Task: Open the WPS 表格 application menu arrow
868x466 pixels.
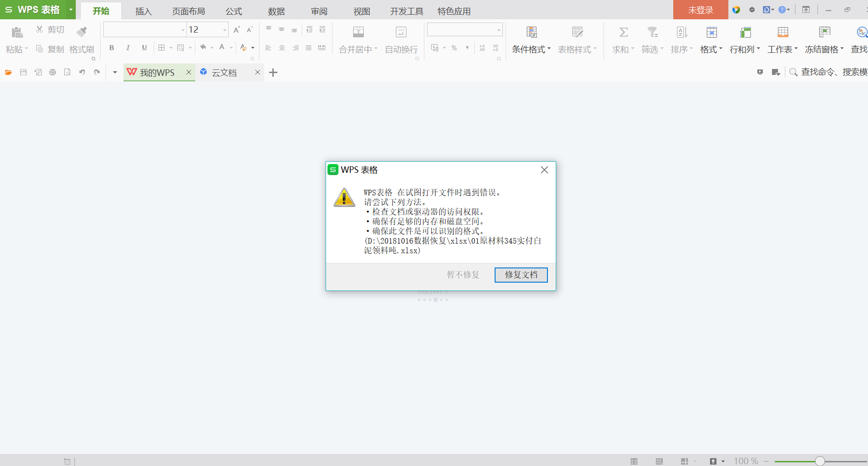Action: (x=71, y=10)
